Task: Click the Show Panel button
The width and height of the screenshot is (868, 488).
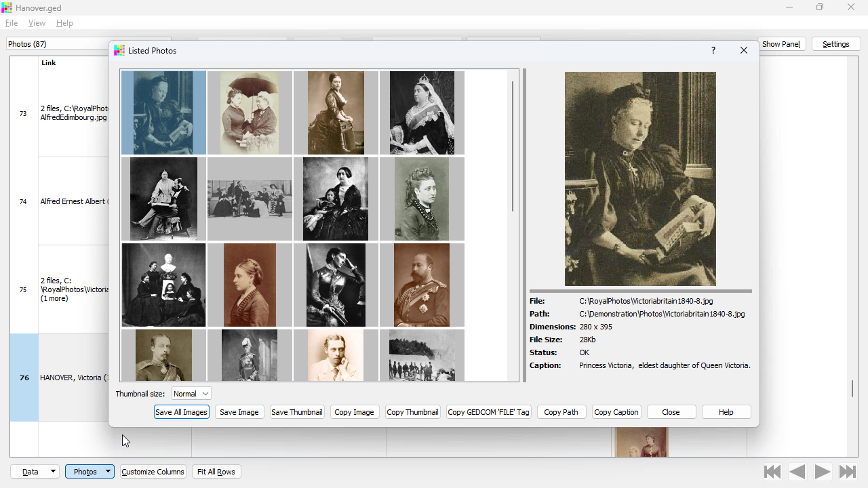Action: 781,44
